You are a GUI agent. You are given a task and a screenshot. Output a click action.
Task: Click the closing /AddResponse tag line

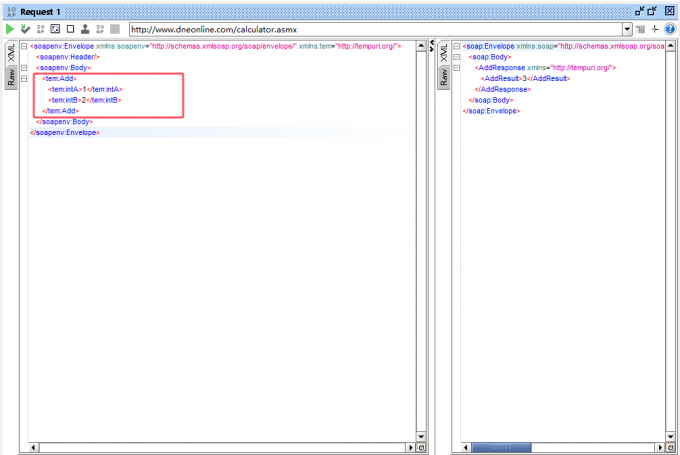point(503,89)
